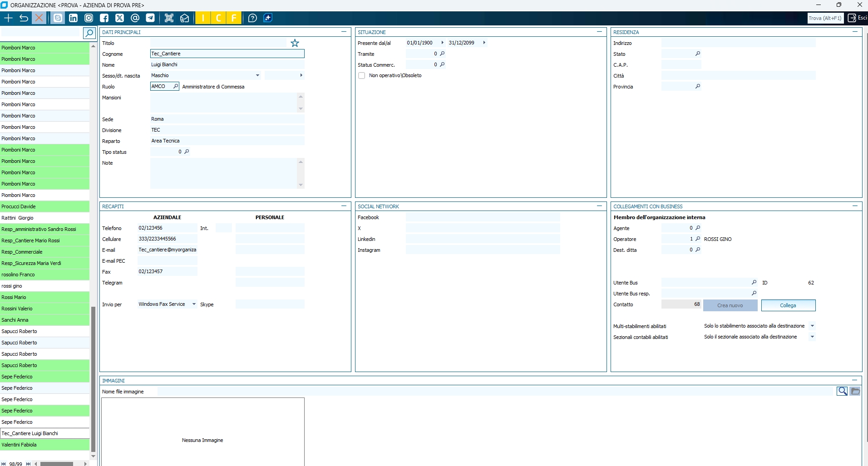Enable the Non operativo\Obsoleto checkbox
The image size is (868, 466).
(x=362, y=76)
